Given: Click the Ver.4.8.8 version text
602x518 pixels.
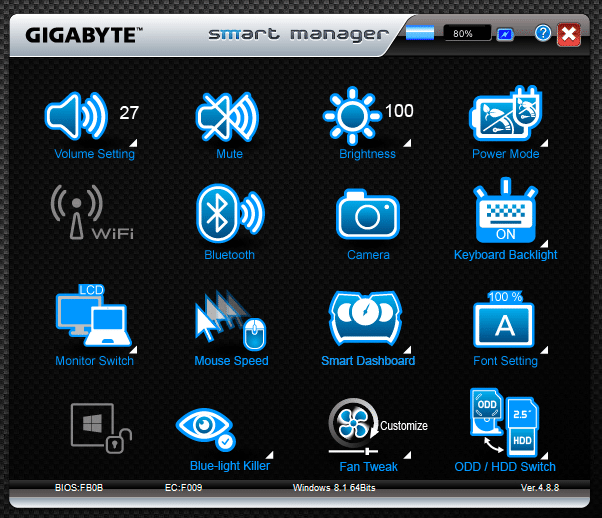Looking at the screenshot, I should pos(540,488).
